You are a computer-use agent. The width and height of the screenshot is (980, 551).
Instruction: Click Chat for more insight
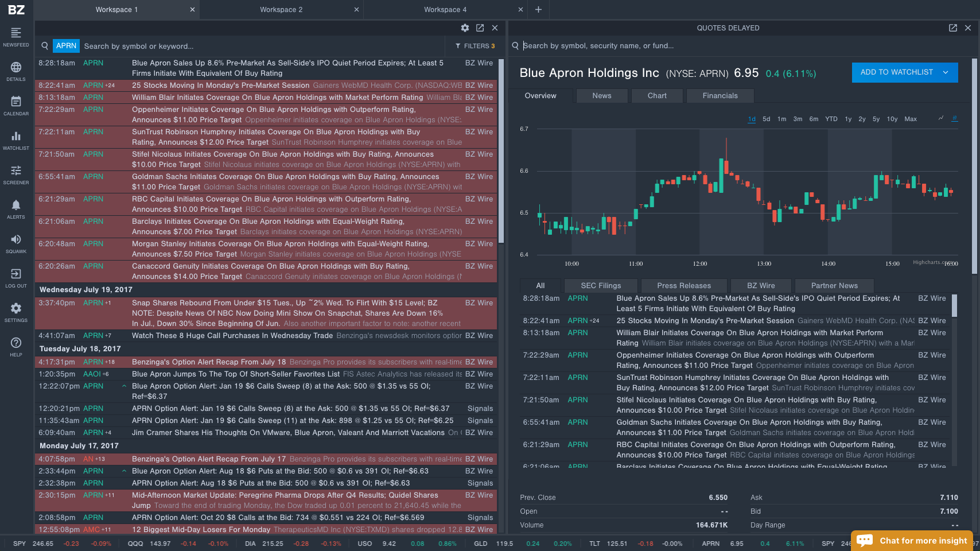pyautogui.click(x=912, y=541)
